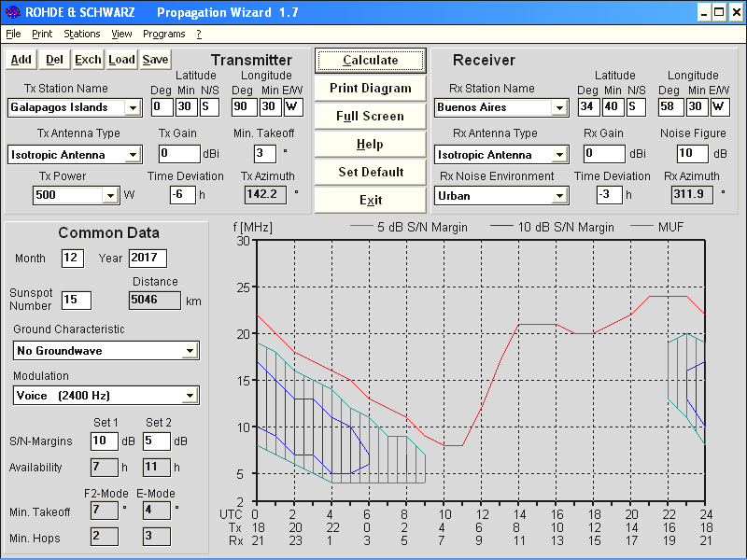Click the Set 2 S/N-Margins field

point(156,441)
